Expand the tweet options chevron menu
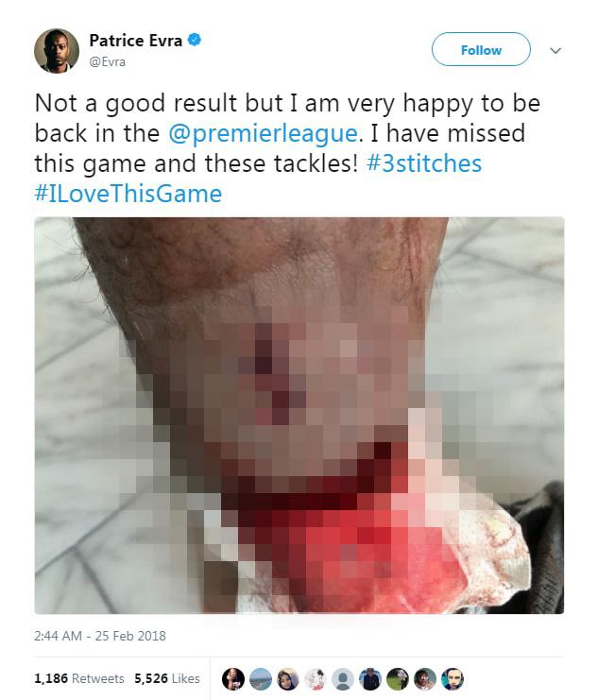Viewport: 598px width, 700px height. click(x=555, y=50)
